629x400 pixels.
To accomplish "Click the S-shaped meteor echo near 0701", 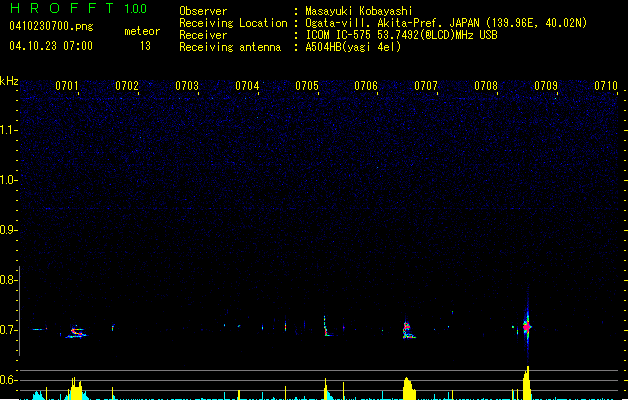I will pyautogui.click(x=76, y=333).
